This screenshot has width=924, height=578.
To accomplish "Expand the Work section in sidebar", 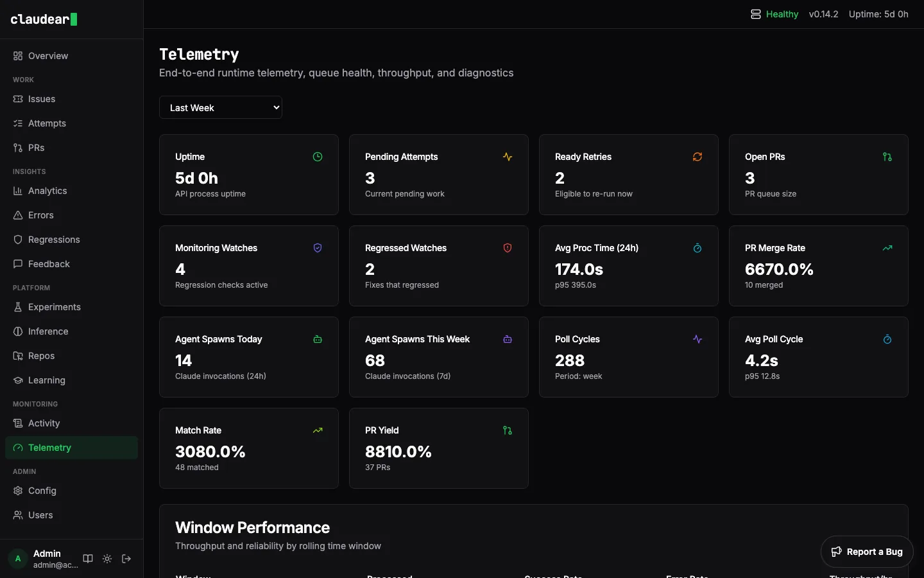I will (x=22, y=80).
